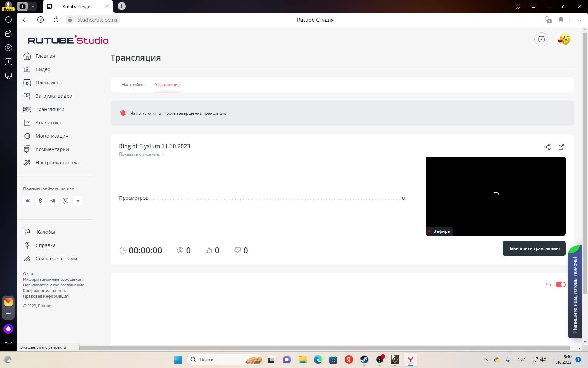Viewport: 588px width, 368px height.
Task: Open Правовая информация footer link
Action: point(46,296)
